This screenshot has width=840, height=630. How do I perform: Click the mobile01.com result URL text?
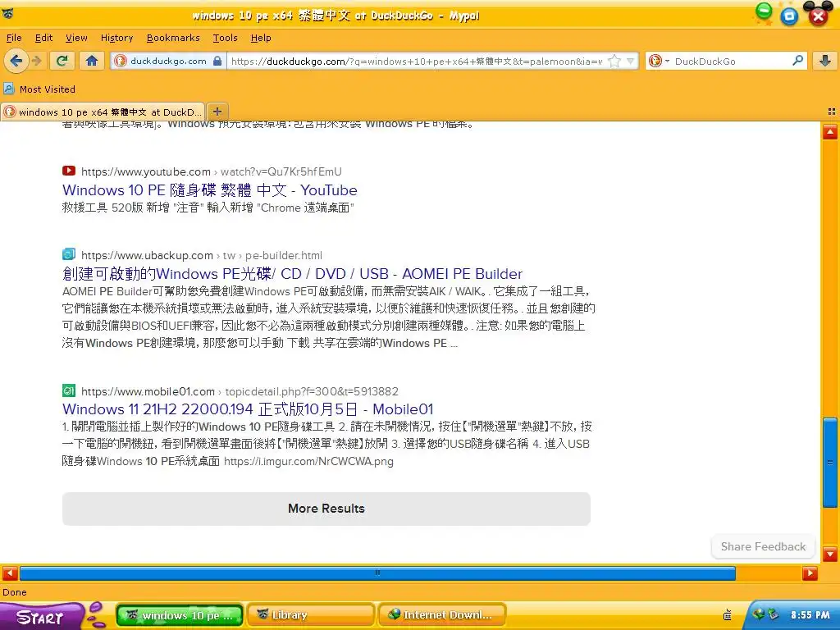point(240,391)
